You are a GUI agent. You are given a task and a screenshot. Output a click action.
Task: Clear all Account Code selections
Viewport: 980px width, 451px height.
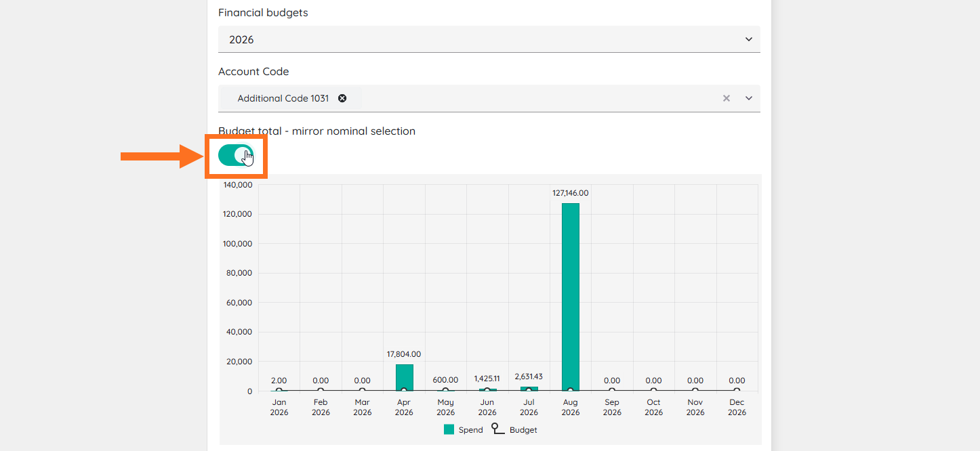(x=727, y=98)
